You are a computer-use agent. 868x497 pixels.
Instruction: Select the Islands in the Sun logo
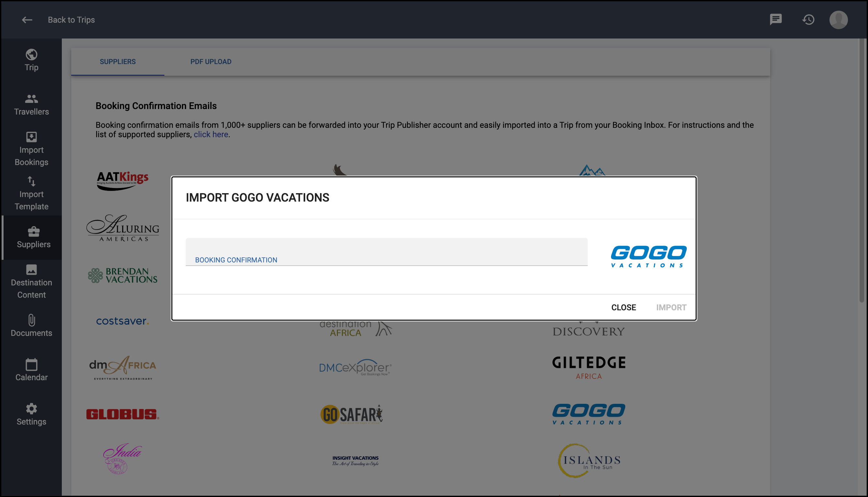pos(589,461)
